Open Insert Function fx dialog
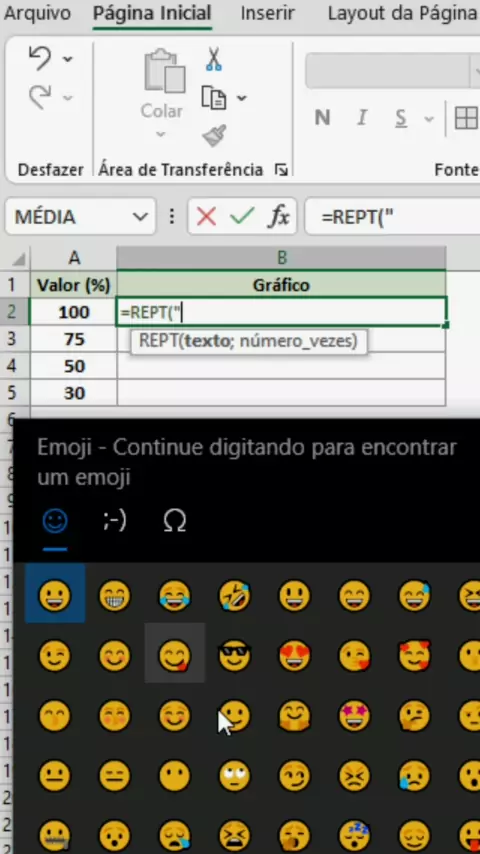Screen dimensions: 480x854 click(x=279, y=217)
